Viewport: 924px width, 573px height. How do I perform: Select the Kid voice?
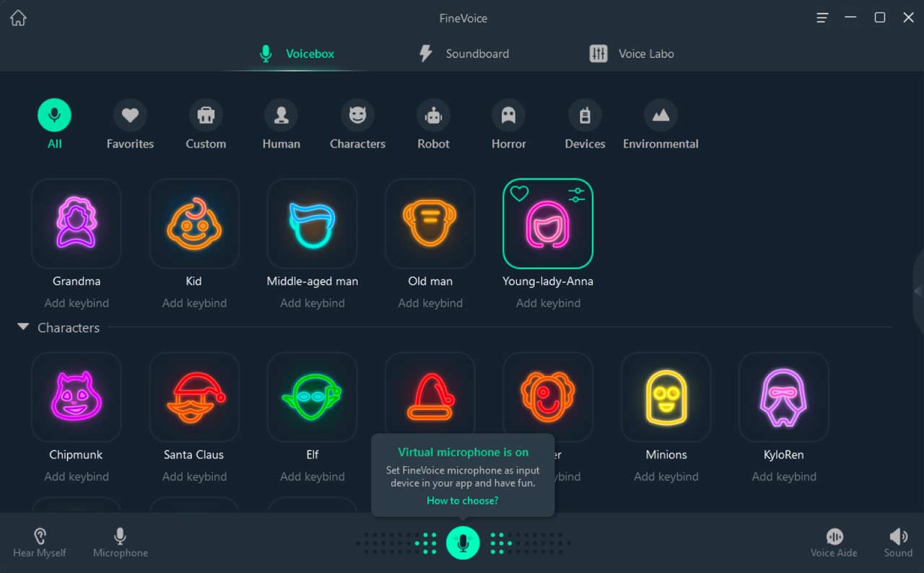pyautogui.click(x=194, y=224)
